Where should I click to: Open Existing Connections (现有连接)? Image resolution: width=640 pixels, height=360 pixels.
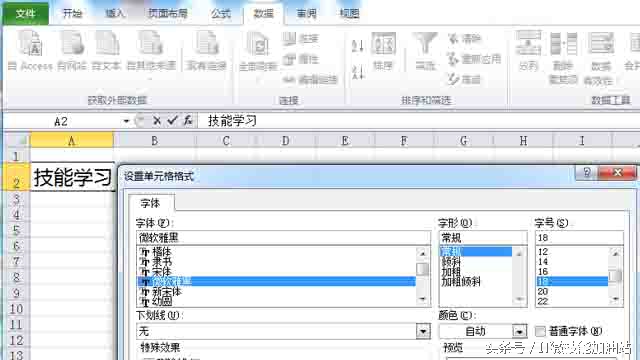pos(206,51)
